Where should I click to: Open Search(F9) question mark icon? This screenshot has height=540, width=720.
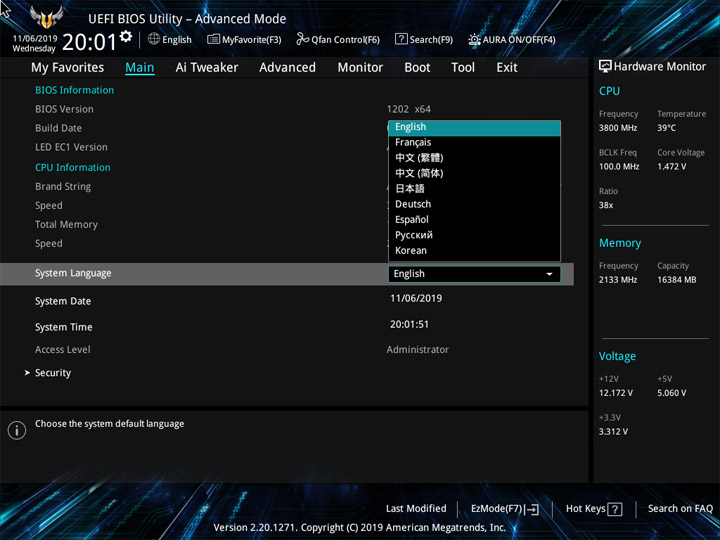click(x=401, y=39)
